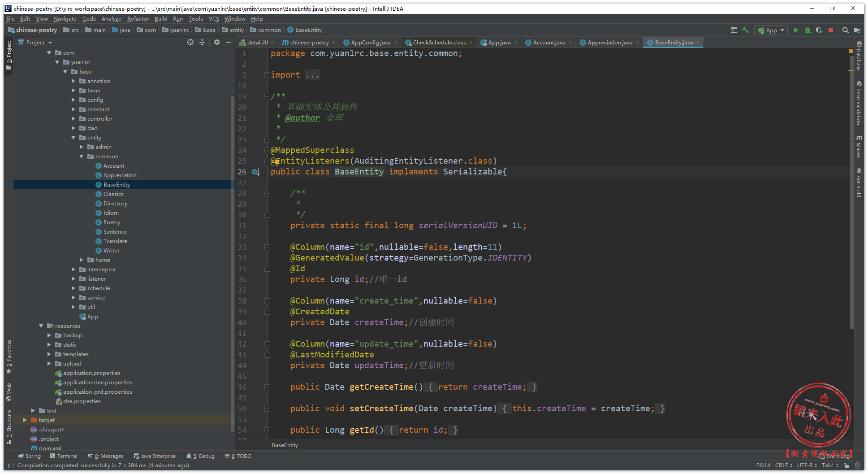Open the Maven tool window
Image resolution: width=868 pixels, height=474 pixels.
pos(859,147)
